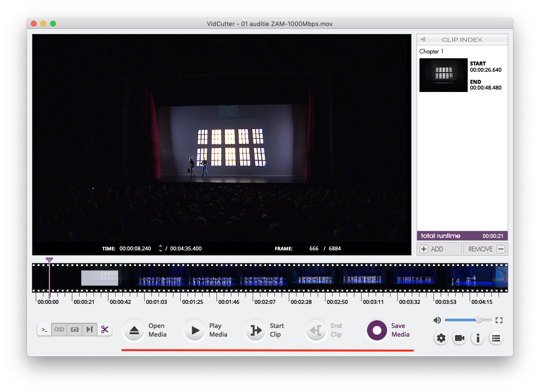Open media information with the i icon
540x392 pixels.
[477, 339]
